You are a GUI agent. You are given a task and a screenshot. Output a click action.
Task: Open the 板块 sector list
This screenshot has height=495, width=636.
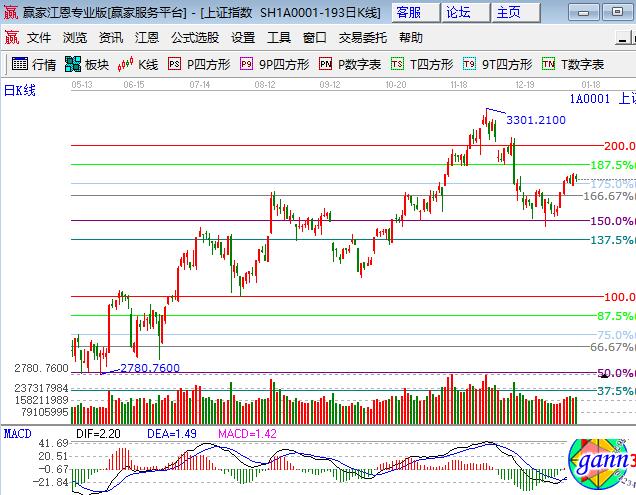(x=87, y=64)
